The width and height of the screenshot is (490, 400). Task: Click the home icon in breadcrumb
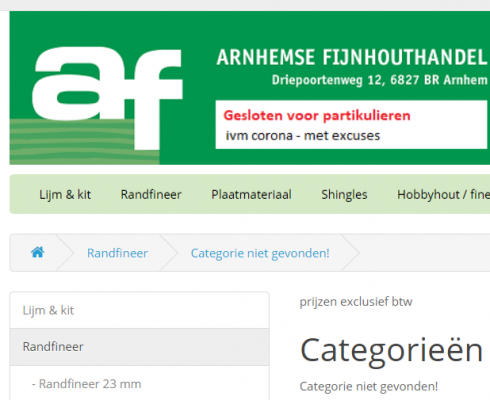coord(38,253)
